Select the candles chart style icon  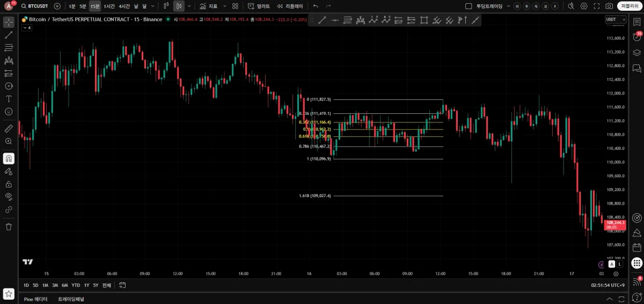179,6
